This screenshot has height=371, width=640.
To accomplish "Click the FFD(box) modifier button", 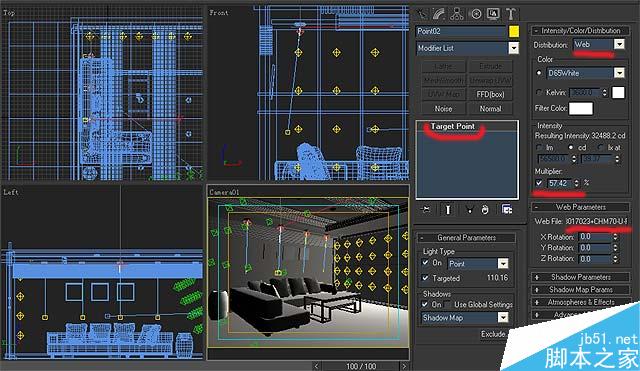I will tap(490, 94).
